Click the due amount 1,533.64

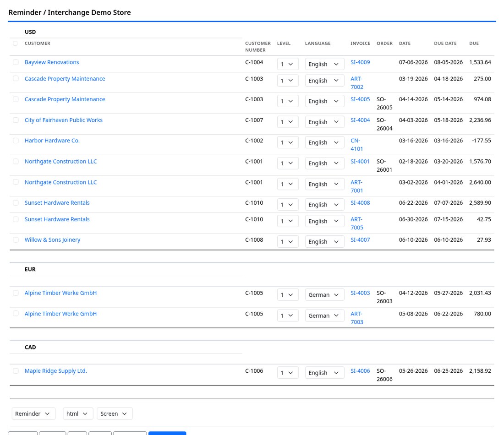(480, 62)
